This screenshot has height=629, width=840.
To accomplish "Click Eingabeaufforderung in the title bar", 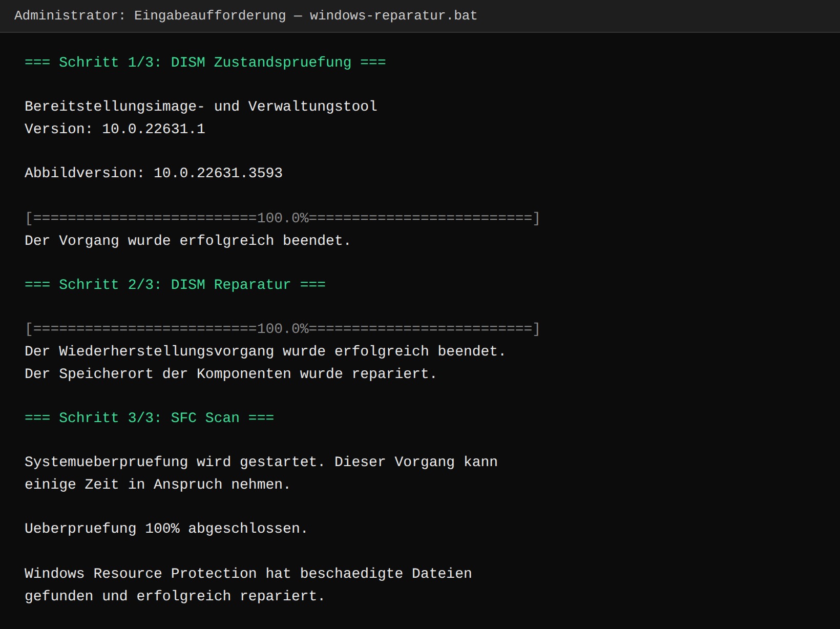I will 210,15.
